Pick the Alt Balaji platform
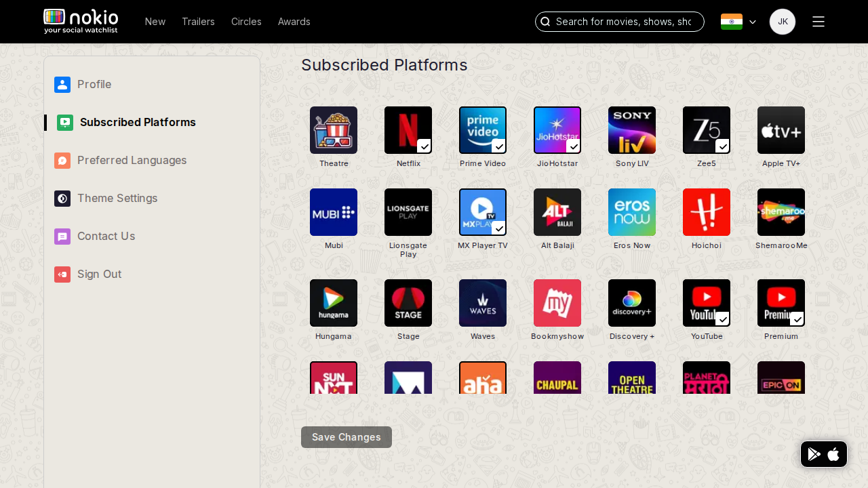 (557, 212)
